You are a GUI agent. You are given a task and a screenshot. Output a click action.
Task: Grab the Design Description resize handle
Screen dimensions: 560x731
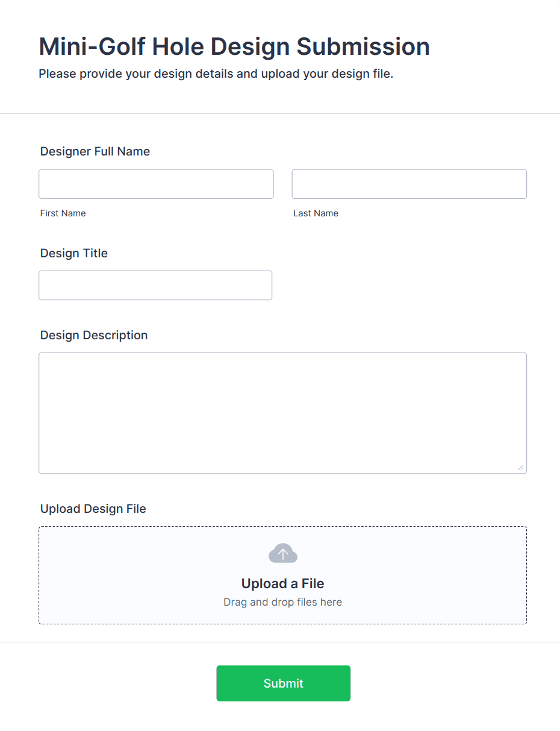pos(520,467)
